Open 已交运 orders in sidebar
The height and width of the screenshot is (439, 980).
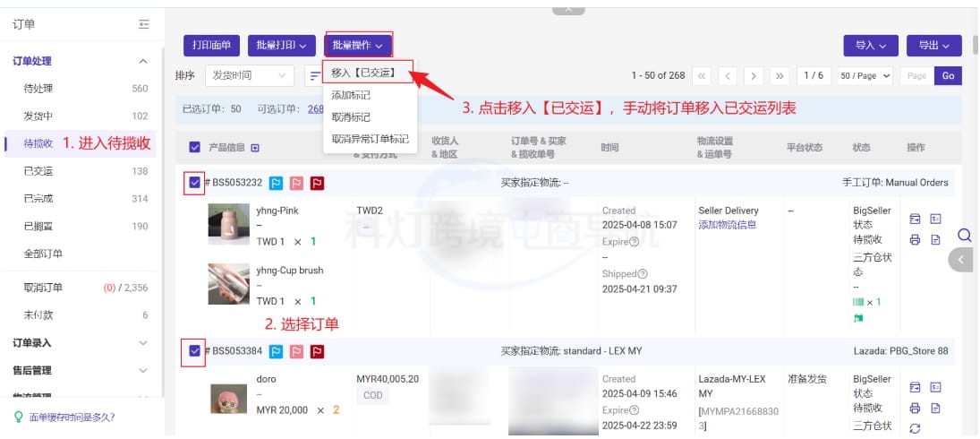[81, 171]
